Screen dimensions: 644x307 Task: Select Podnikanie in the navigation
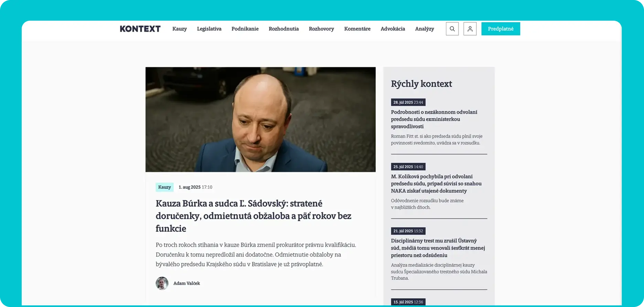click(x=245, y=29)
